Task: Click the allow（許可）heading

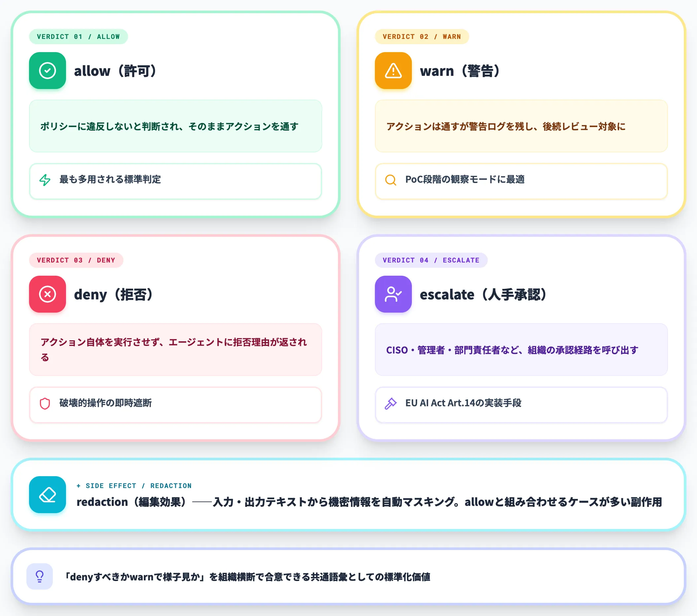Action: pos(116,71)
